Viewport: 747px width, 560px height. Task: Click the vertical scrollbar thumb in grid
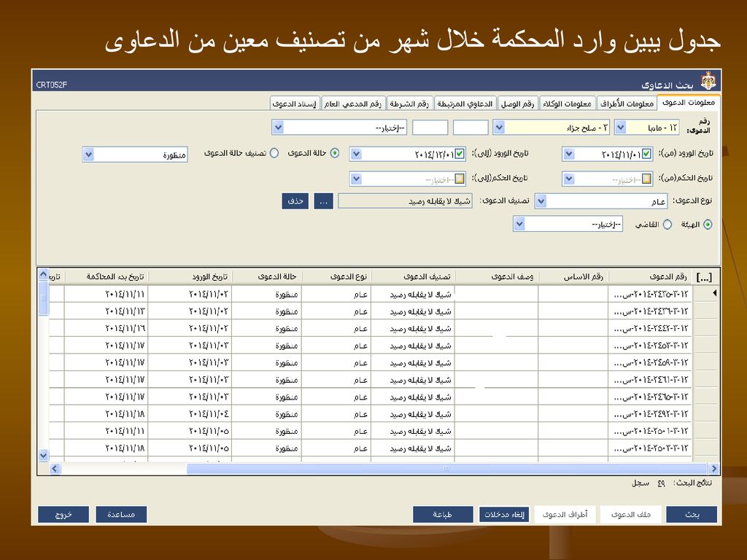(43, 297)
